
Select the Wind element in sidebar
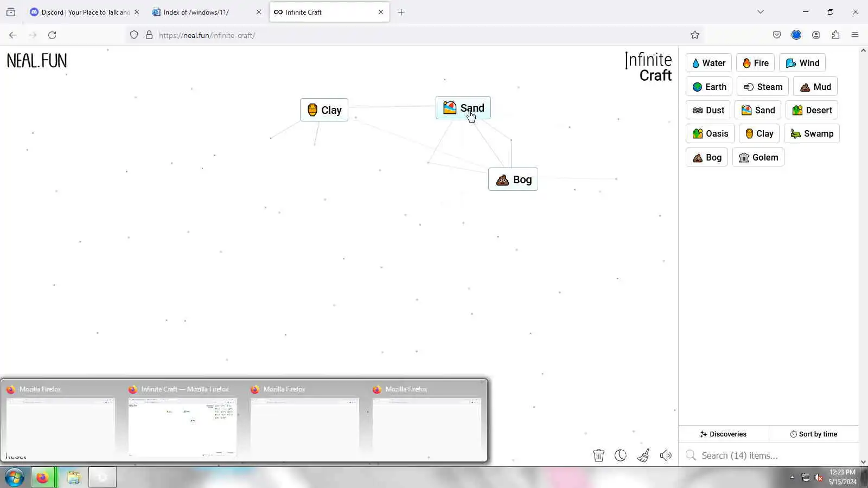pyautogui.click(x=802, y=63)
